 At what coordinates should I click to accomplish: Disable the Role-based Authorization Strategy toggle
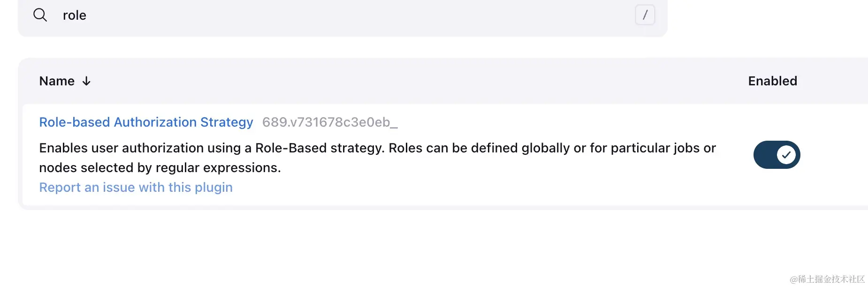pyautogui.click(x=777, y=155)
